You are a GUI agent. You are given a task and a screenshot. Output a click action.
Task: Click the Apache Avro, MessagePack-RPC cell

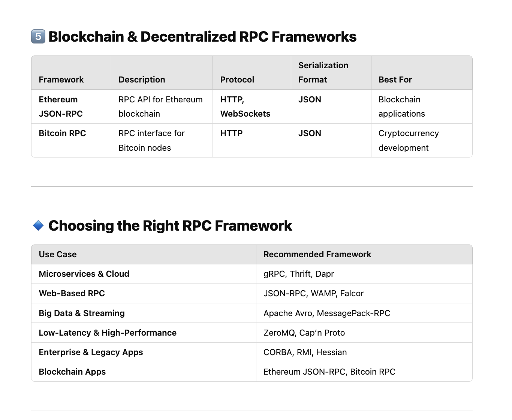[x=326, y=313]
